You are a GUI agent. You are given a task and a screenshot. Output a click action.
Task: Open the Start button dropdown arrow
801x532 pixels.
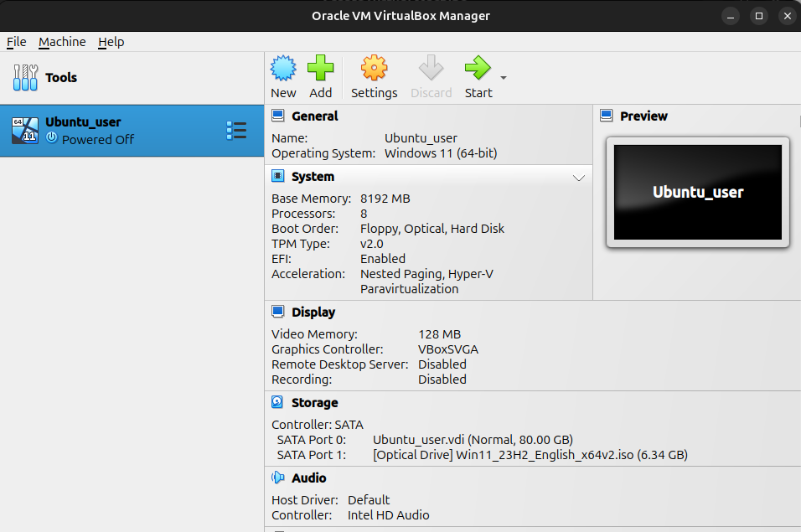[x=504, y=78]
